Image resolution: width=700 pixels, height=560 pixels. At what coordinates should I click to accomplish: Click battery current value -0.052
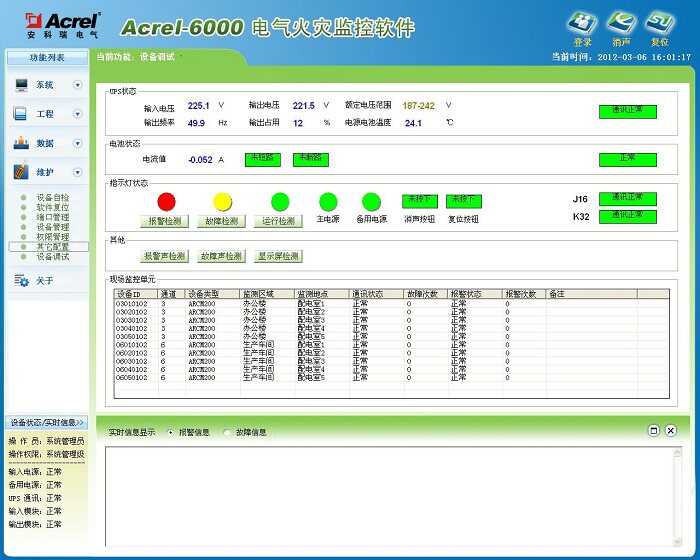(200, 160)
